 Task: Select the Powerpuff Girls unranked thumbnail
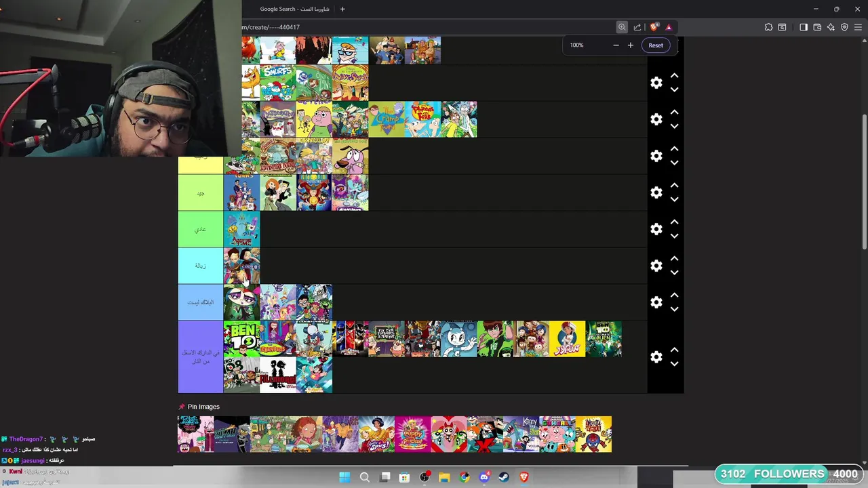click(x=449, y=434)
